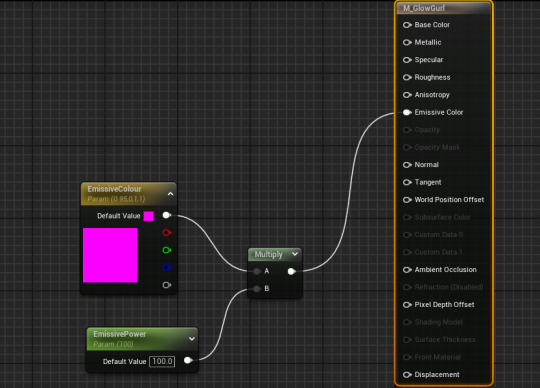Click the green channel output pin
The image size is (540, 388).
(167, 250)
